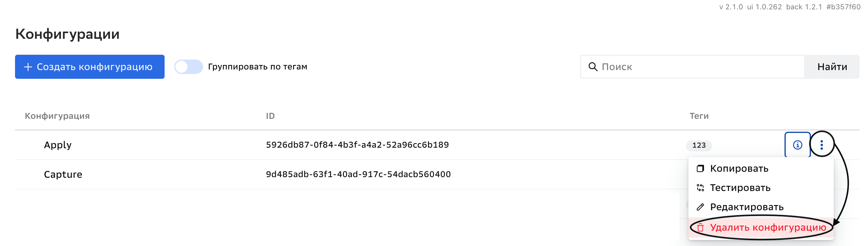Select Редактировать menu entry
Viewport: 868px width, 246px height.
click(x=747, y=207)
